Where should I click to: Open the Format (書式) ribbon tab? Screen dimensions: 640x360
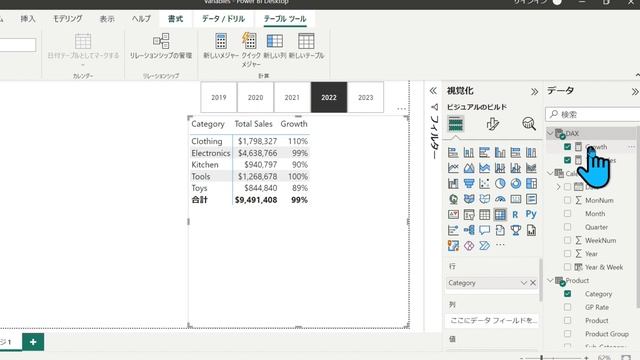click(176, 19)
